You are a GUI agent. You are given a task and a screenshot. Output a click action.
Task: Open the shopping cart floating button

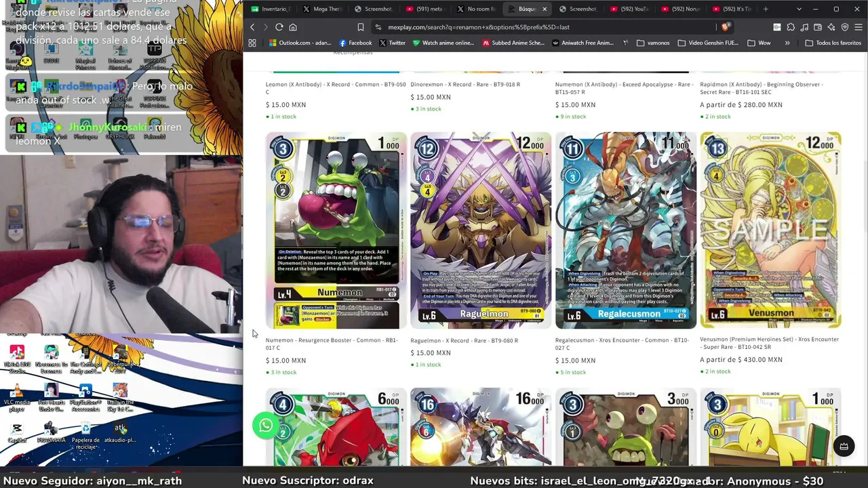point(844,446)
